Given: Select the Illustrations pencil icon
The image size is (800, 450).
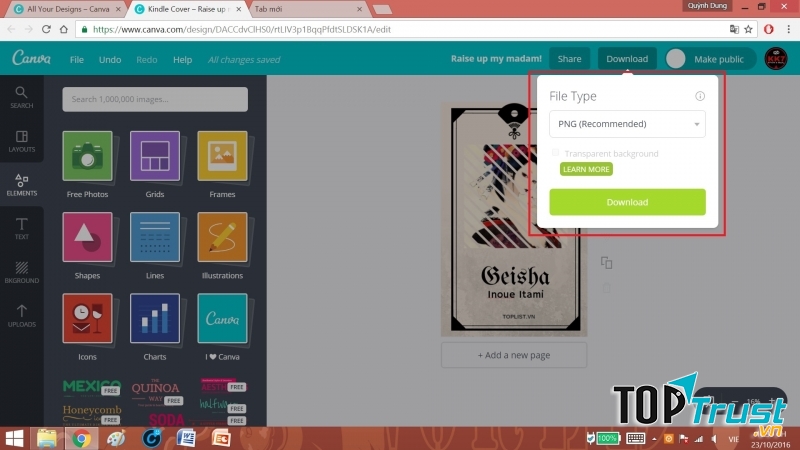Looking at the screenshot, I should pyautogui.click(x=222, y=237).
